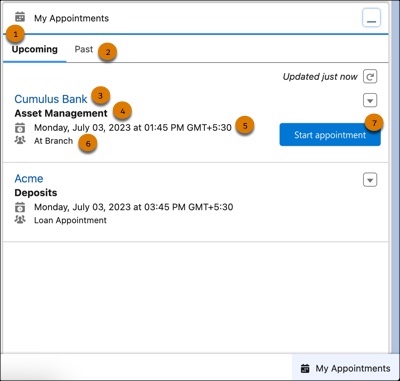The height and width of the screenshot is (381, 400).
Task: Open the Acme account link
Action: (29, 179)
